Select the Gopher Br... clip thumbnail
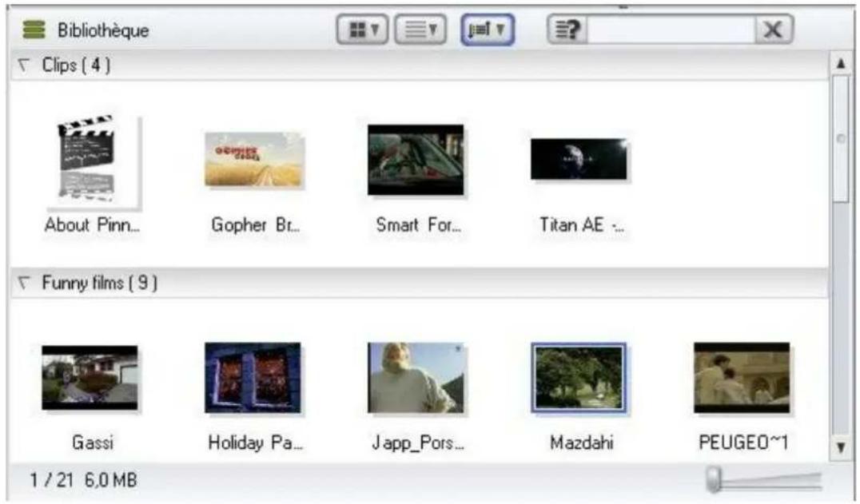The image size is (860, 504). (254, 160)
